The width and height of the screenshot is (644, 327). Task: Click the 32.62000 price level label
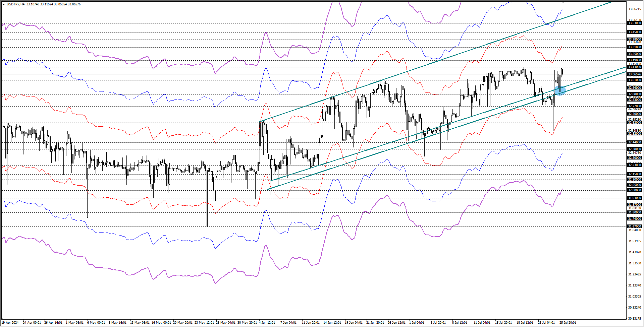(634, 123)
